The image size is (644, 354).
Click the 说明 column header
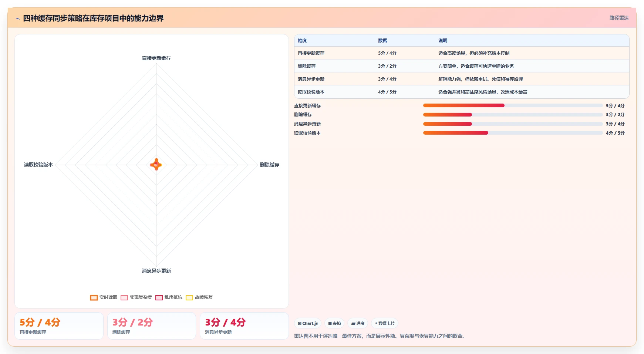[x=443, y=41]
